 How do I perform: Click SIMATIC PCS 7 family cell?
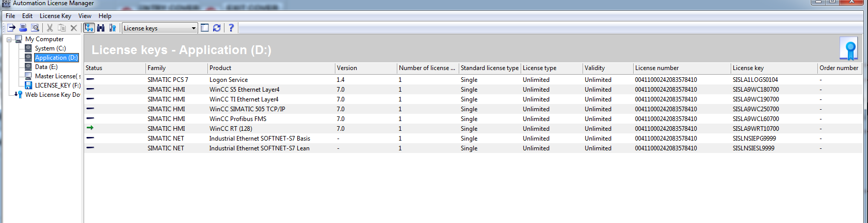click(168, 79)
